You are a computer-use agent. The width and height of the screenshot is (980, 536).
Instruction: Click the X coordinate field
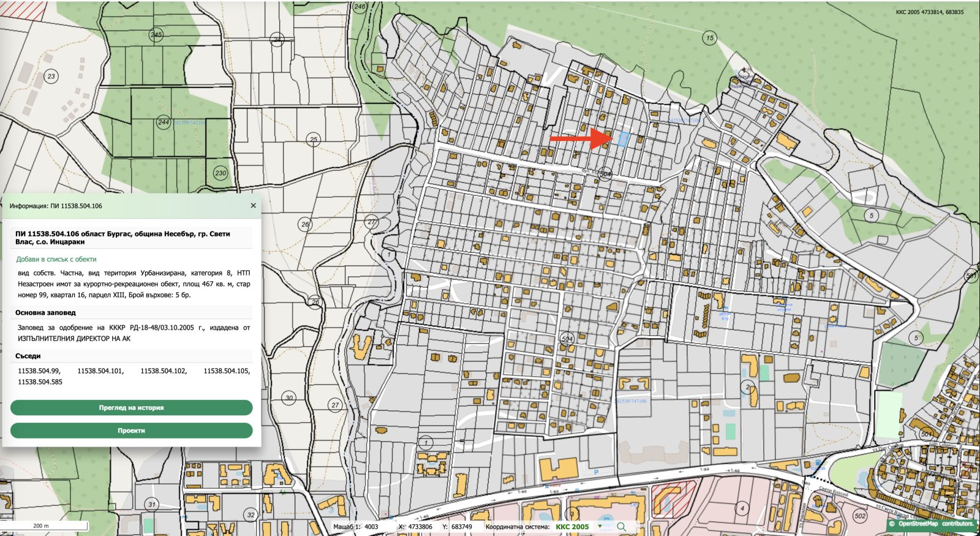pos(420,527)
